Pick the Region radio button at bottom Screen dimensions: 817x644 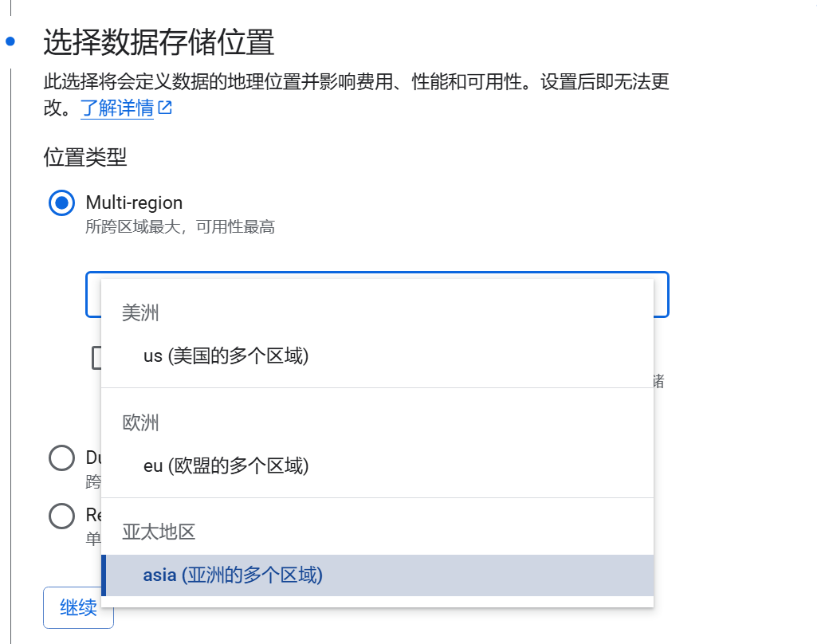coord(61,516)
